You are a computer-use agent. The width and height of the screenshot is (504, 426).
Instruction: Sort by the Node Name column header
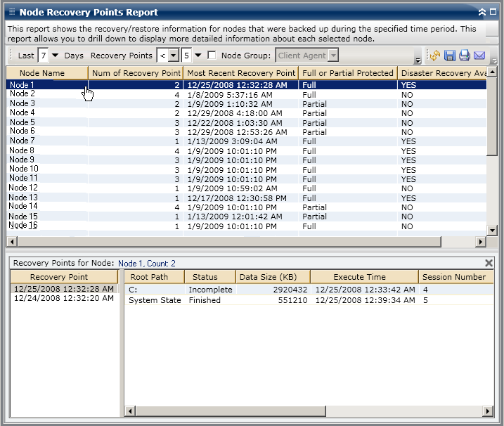(42, 73)
